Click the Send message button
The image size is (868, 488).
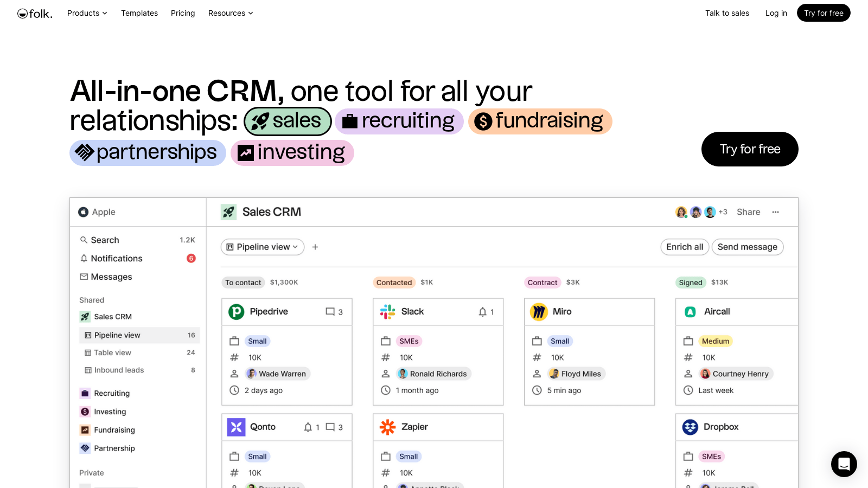(747, 247)
